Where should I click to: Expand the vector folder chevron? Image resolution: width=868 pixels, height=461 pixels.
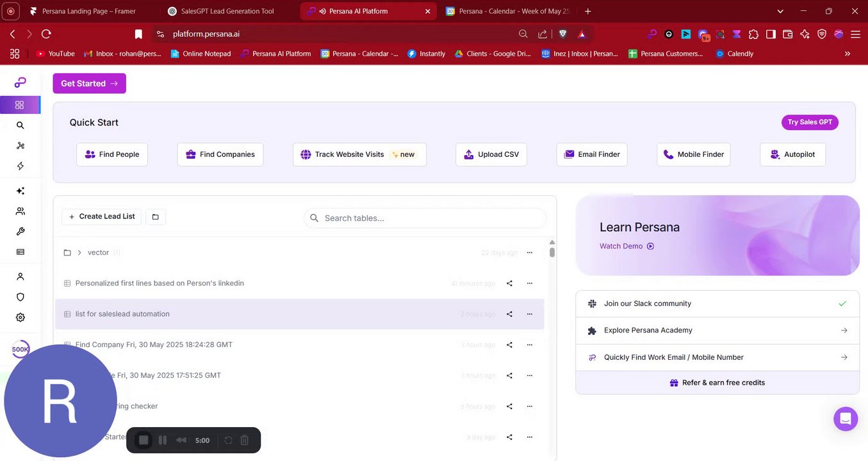click(79, 252)
